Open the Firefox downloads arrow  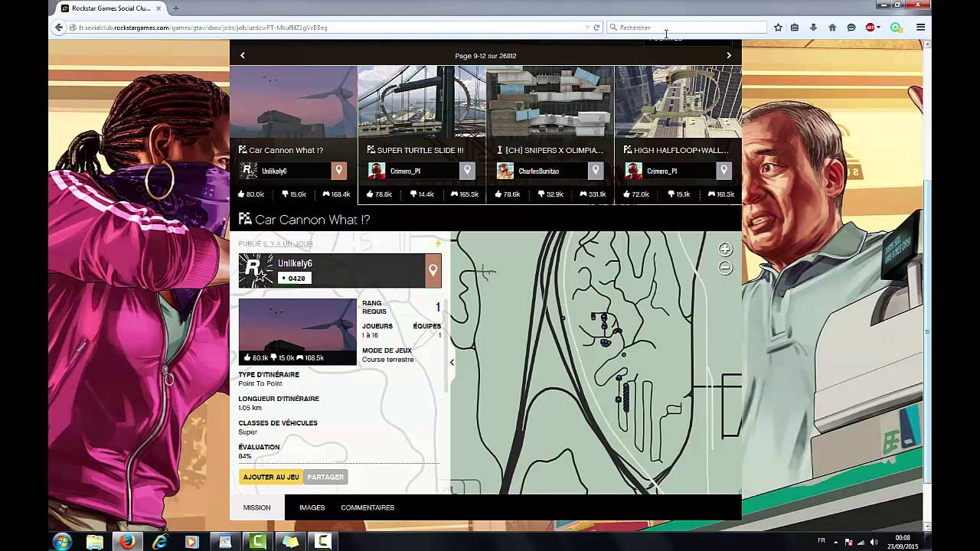coord(813,28)
